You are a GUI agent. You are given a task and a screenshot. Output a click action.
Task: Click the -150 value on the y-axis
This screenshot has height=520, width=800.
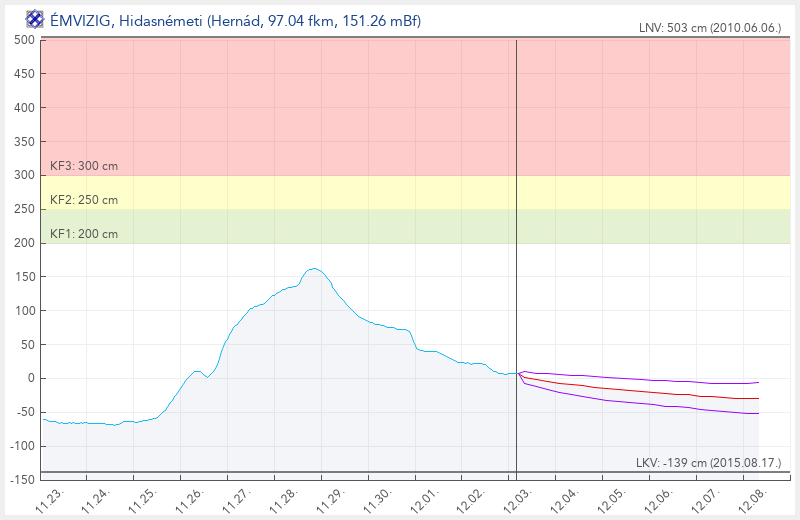pyautogui.click(x=22, y=480)
